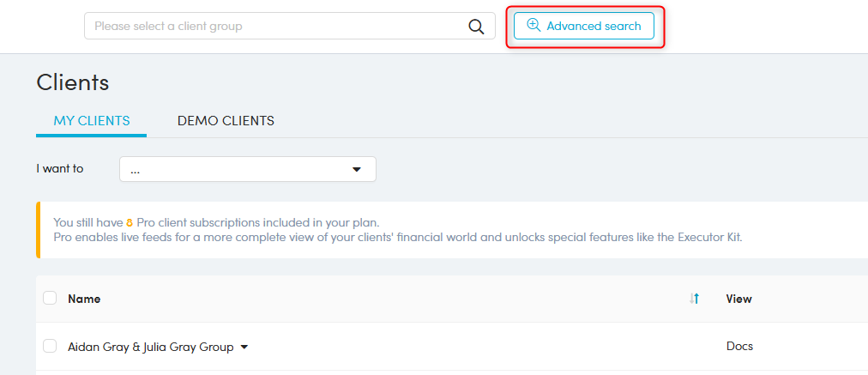The height and width of the screenshot is (375, 868).
Task: Expand the Aidan Gray & Julia Gray Group caret
Action: pos(244,348)
